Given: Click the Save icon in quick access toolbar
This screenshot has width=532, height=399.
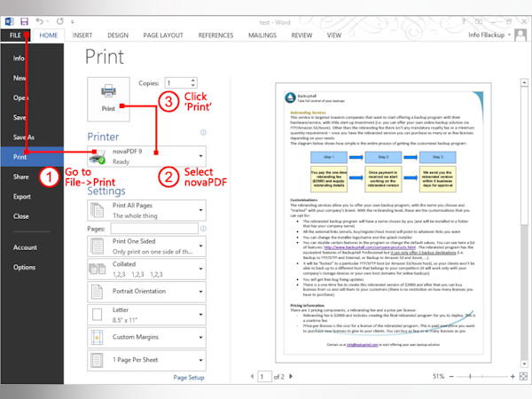Looking at the screenshot, I should [x=24, y=22].
